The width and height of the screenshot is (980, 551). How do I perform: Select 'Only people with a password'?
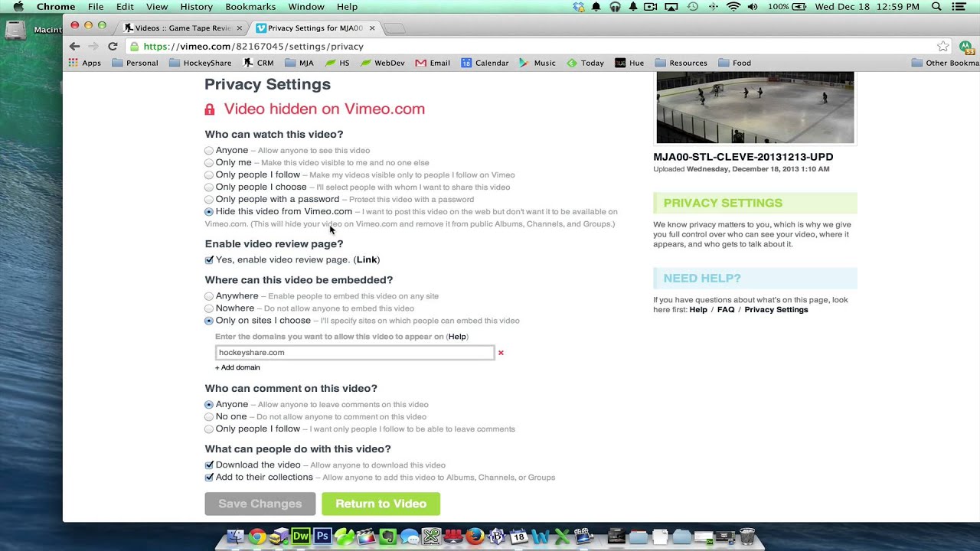click(x=209, y=200)
